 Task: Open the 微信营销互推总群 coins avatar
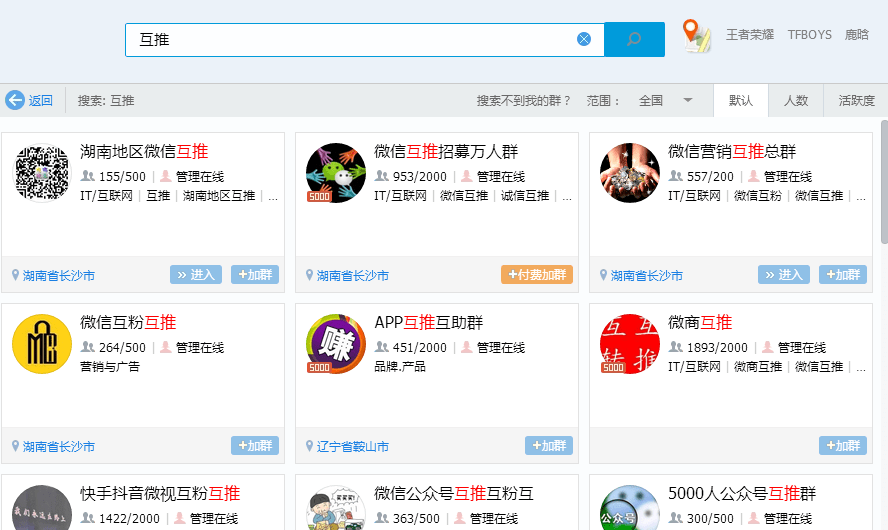click(x=630, y=173)
